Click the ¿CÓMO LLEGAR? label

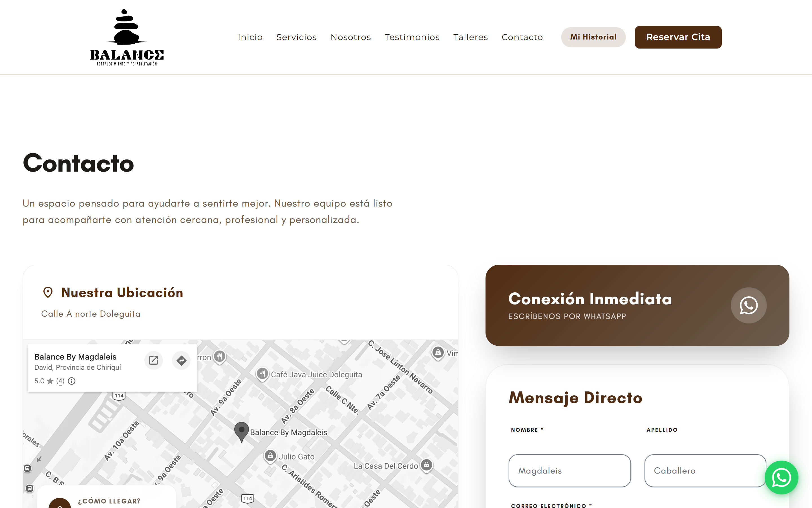pos(109,501)
